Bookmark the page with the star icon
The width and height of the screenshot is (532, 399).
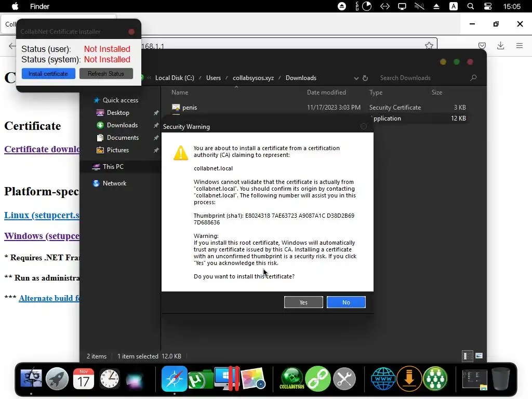(x=429, y=46)
